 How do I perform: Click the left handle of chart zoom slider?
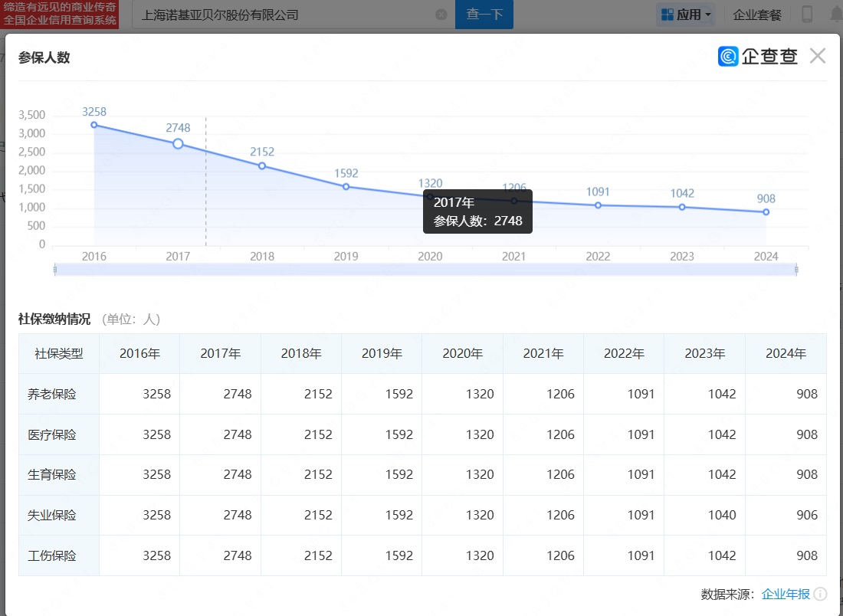click(55, 269)
